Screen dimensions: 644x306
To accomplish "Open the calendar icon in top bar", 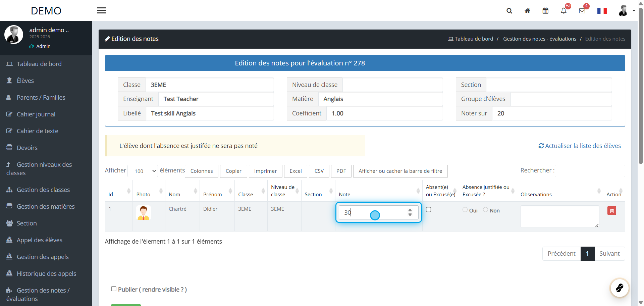I will tap(545, 11).
